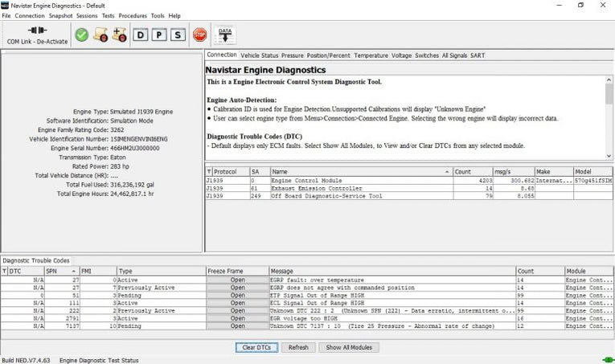Image resolution: width=615 pixels, height=364 pixels.
Task: Sort by the Type column header
Action: pyautogui.click(x=162, y=271)
